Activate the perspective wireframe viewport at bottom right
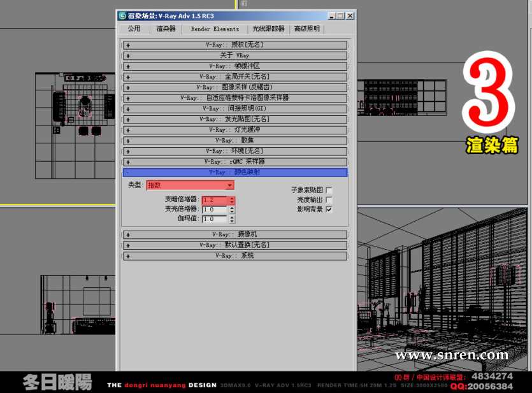The width and height of the screenshot is (532, 393). (442, 289)
